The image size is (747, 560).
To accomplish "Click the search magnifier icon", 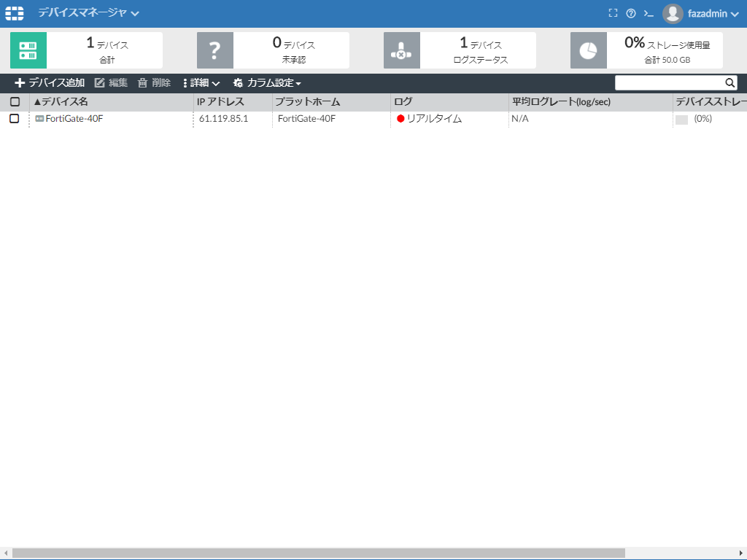I will [x=729, y=82].
